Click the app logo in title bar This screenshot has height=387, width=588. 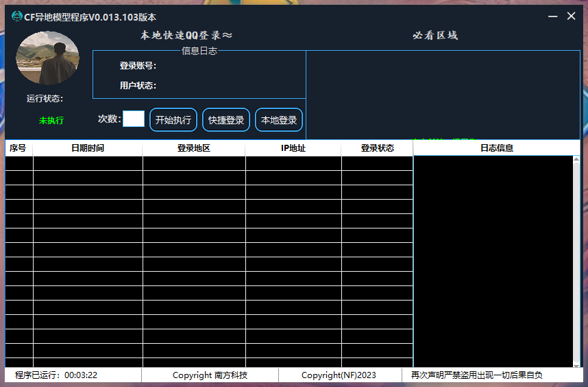(17, 16)
